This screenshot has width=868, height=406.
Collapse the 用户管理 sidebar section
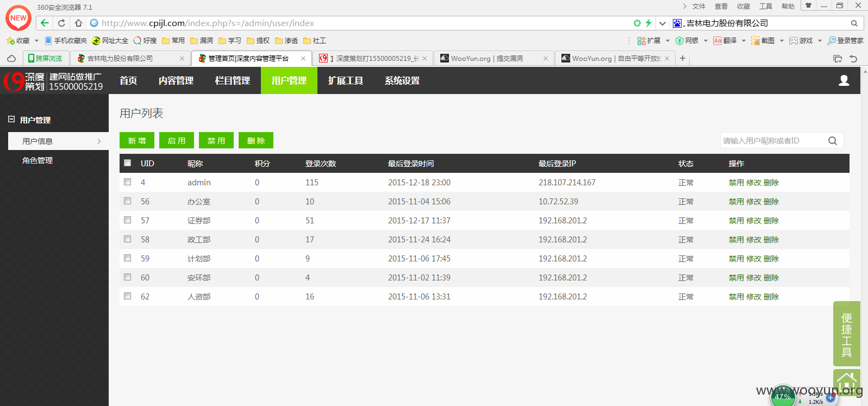[11, 119]
